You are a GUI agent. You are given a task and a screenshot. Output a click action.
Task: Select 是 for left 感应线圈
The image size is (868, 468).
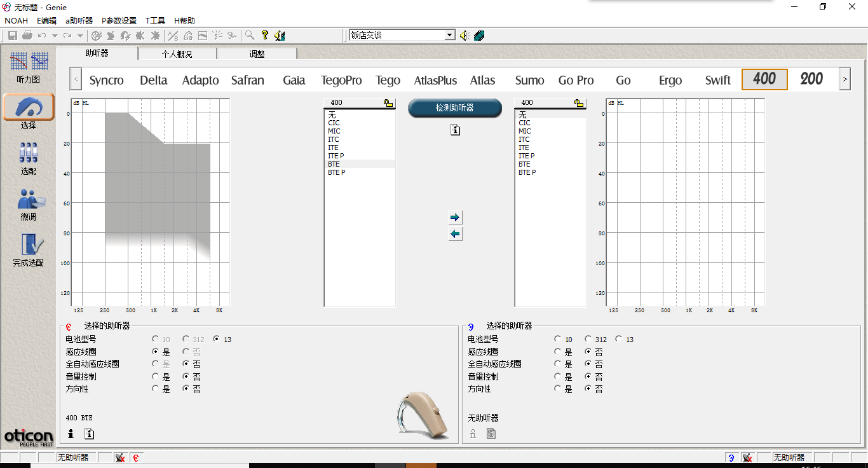click(156, 351)
